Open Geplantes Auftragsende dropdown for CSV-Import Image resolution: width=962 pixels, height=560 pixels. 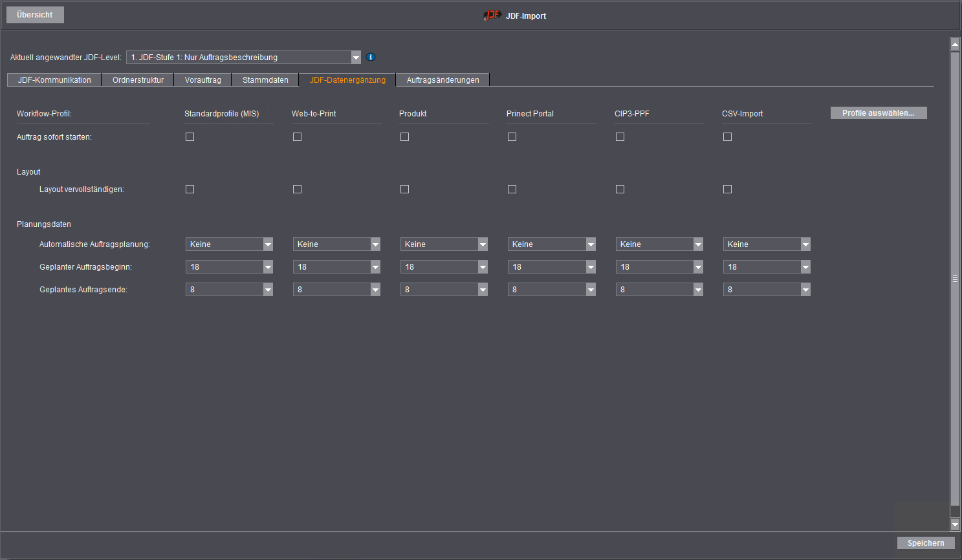point(767,289)
